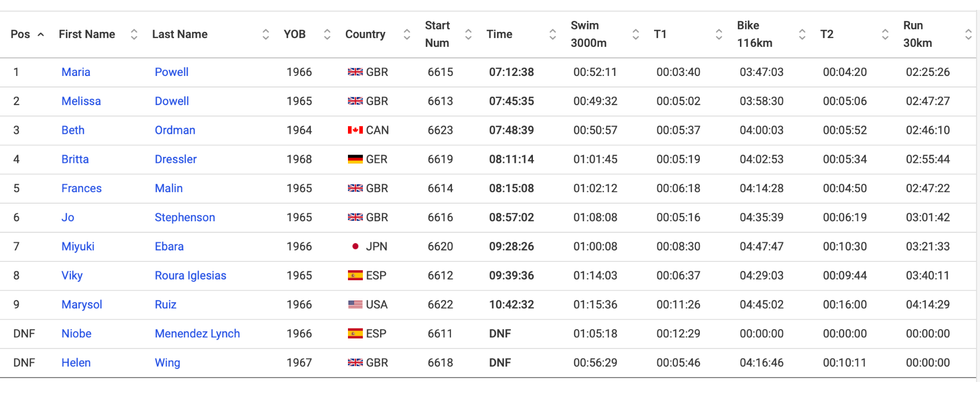Click the Canada flag in Ordman's row
The height and width of the screenshot is (393, 980).
355,130
